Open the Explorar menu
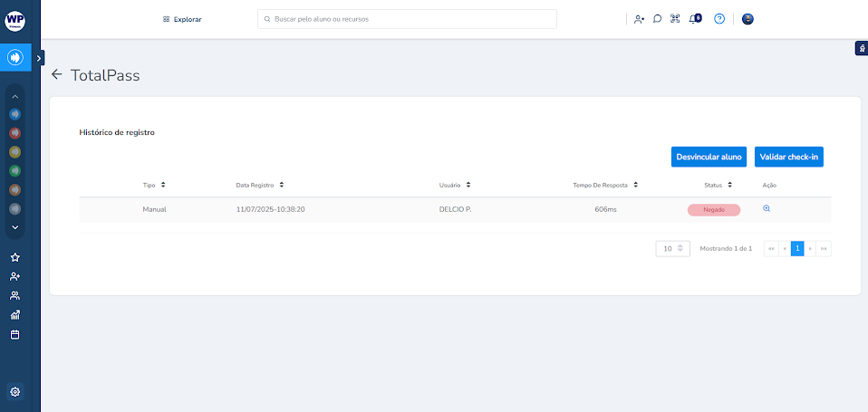The height and width of the screenshot is (412, 868). point(182,19)
